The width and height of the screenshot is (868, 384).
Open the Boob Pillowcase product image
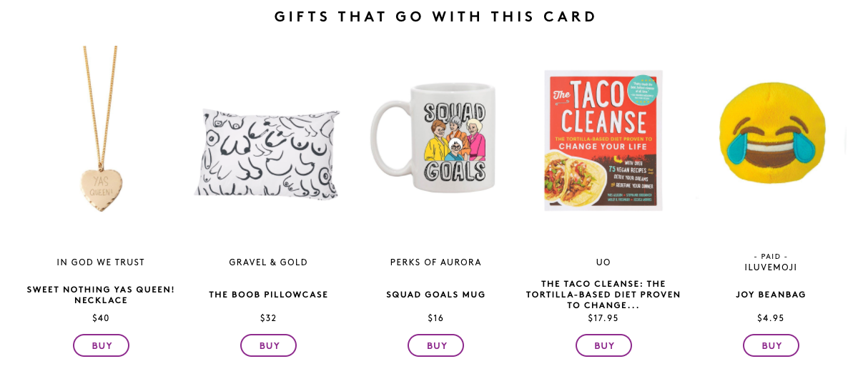(267, 152)
